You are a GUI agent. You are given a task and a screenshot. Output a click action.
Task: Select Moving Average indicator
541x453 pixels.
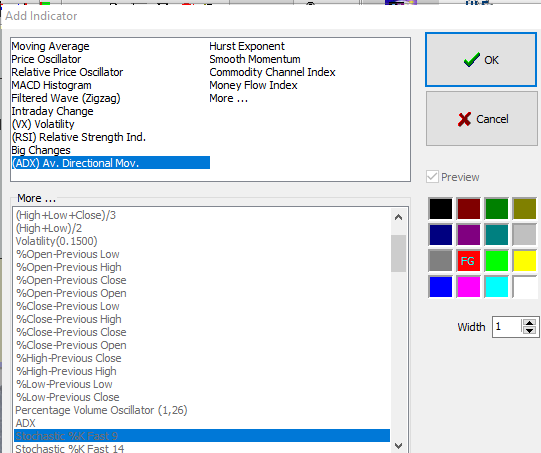pyautogui.click(x=50, y=46)
